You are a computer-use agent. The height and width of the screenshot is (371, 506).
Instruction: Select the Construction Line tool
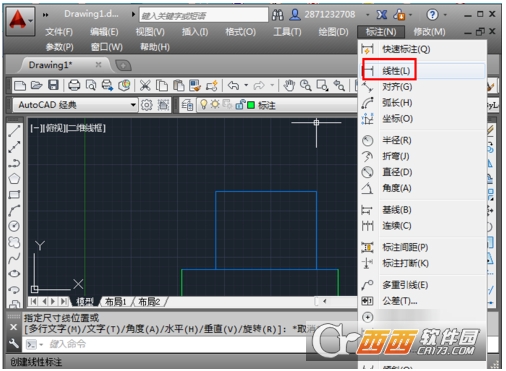point(14,147)
